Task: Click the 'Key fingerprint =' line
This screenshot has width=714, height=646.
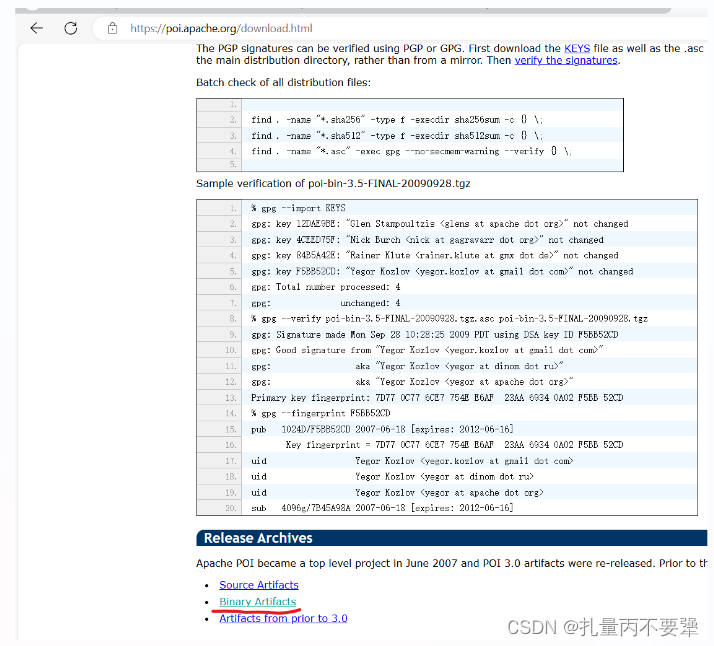Action: (x=454, y=445)
